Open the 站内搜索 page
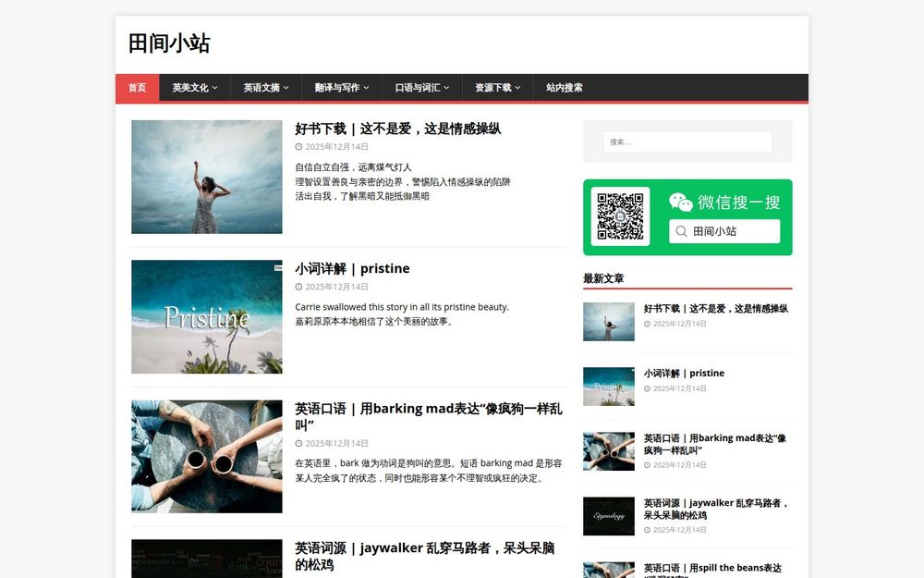The width and height of the screenshot is (924, 578). click(x=564, y=88)
